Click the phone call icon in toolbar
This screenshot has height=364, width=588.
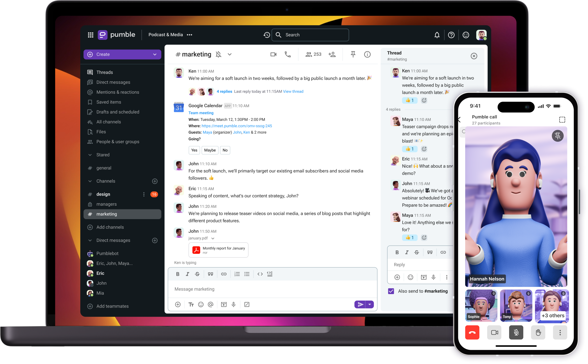pyautogui.click(x=288, y=54)
